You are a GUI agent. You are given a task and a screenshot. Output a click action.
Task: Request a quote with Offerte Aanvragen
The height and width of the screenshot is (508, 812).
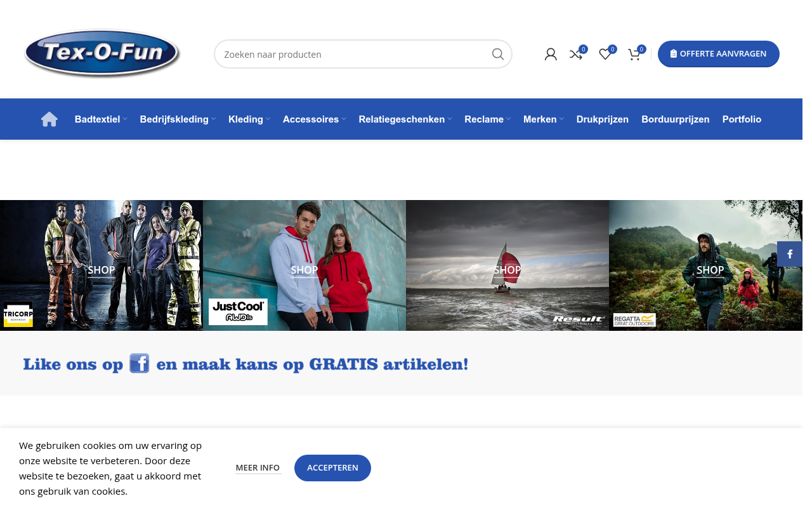[x=719, y=54]
